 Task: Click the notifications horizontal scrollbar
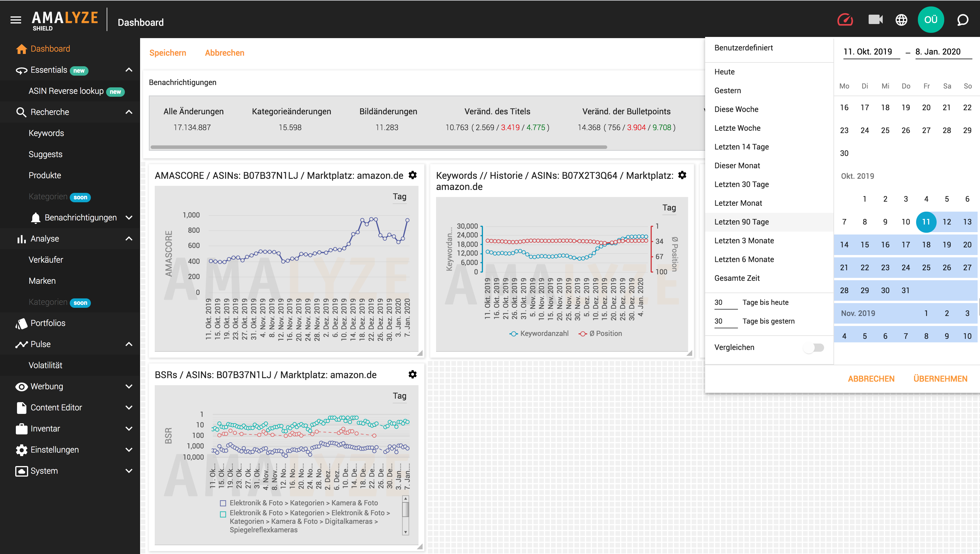tap(379, 147)
